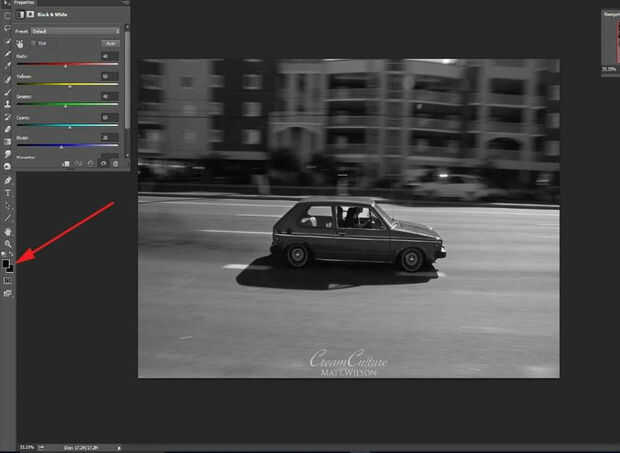Viewport: 620px width, 453px height.
Task: Click the Properties panel vertical scrollbar
Action: pos(127,79)
